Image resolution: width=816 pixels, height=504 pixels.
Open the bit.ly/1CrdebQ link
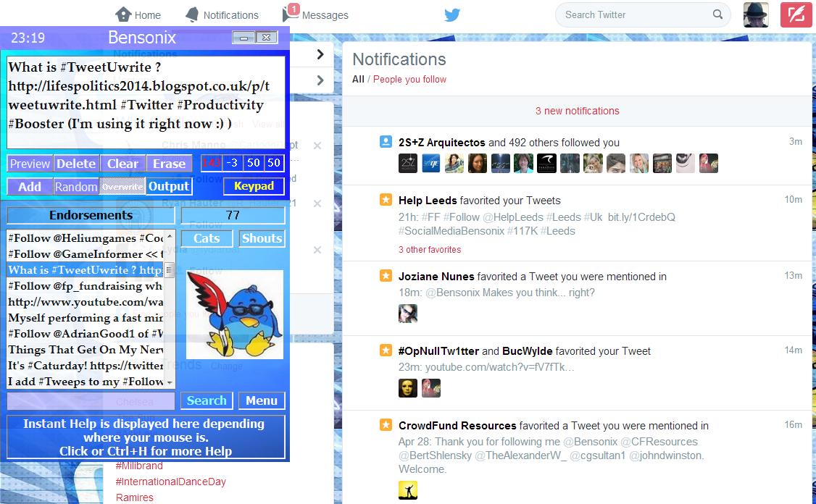[x=641, y=217]
